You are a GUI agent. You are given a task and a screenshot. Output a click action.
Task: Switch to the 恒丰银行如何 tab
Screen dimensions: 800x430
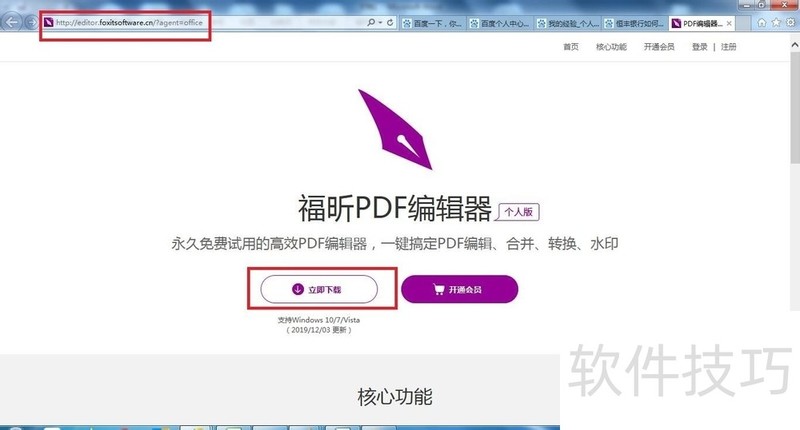click(x=635, y=23)
